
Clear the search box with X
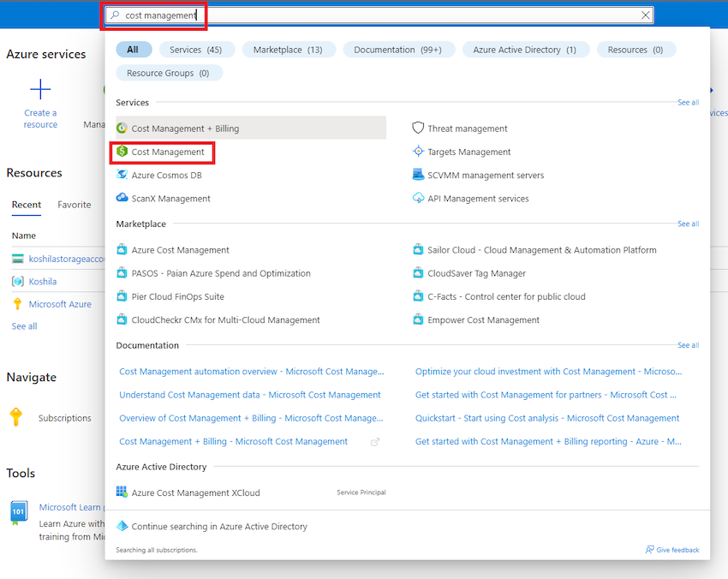point(646,15)
